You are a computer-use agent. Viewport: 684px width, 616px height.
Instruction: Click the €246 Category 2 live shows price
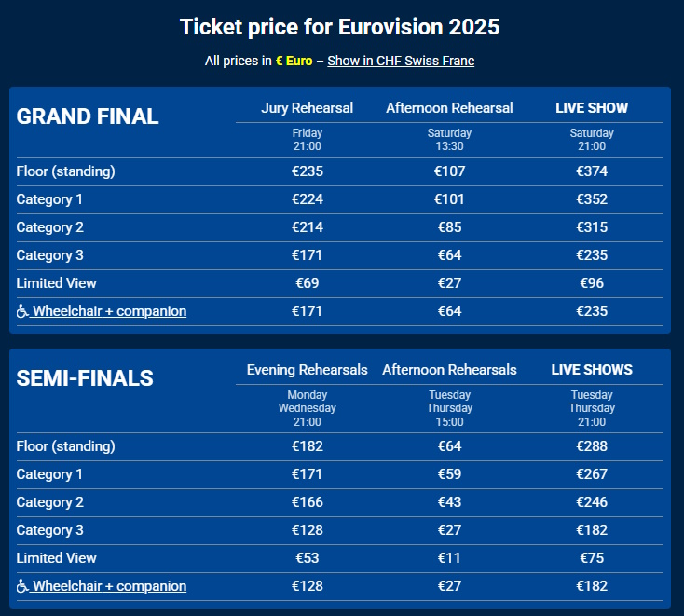[x=592, y=502]
